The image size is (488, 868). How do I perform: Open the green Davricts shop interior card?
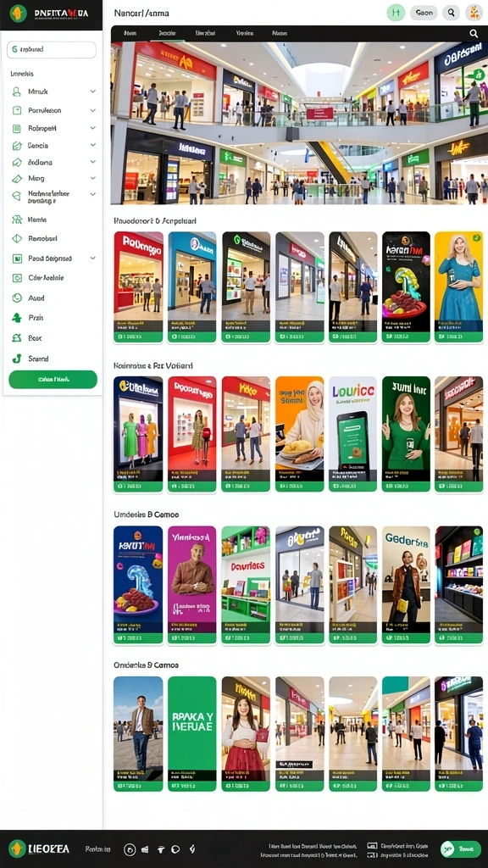(x=246, y=585)
